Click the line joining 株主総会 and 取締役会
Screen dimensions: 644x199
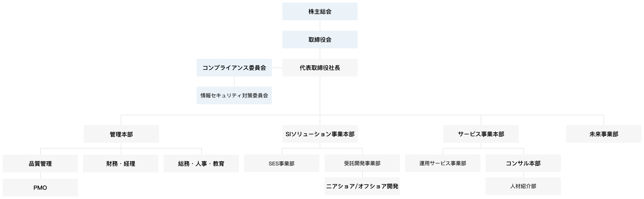click(x=320, y=25)
